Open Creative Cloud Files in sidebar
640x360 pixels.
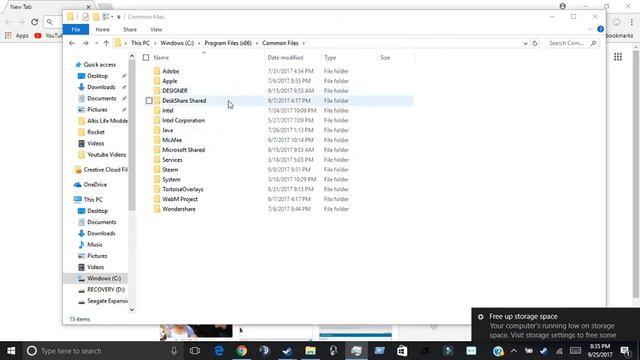point(101,169)
